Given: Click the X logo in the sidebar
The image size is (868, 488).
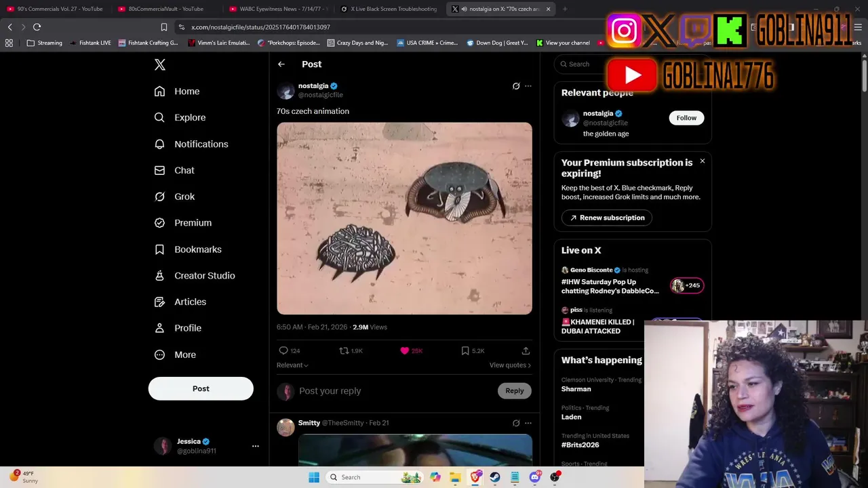Looking at the screenshot, I should pyautogui.click(x=159, y=64).
